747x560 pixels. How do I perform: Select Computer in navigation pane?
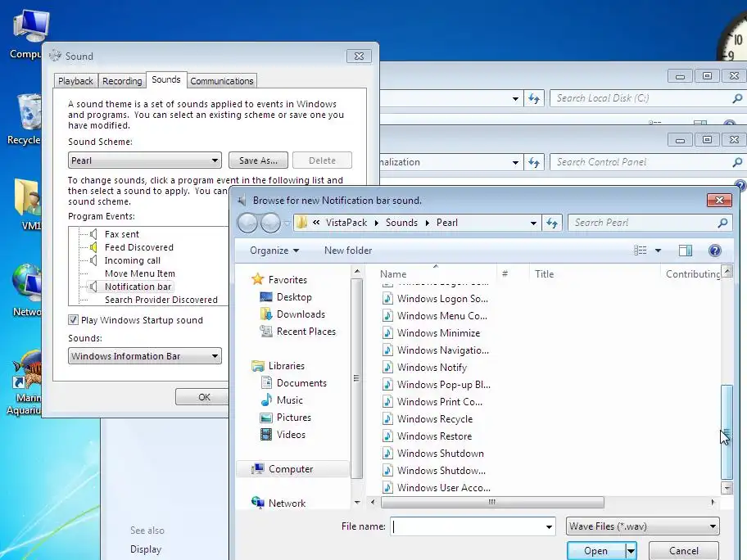click(x=293, y=469)
